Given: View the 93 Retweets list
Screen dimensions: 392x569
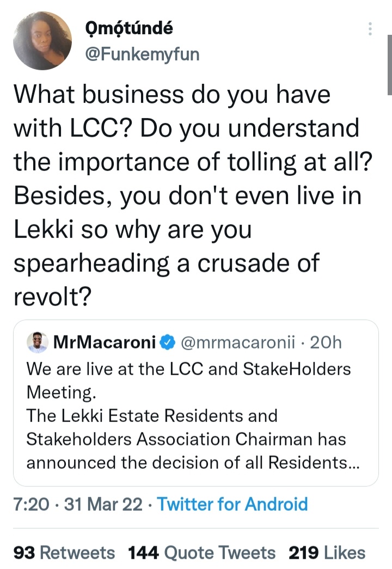Looking at the screenshot, I should (x=64, y=553).
